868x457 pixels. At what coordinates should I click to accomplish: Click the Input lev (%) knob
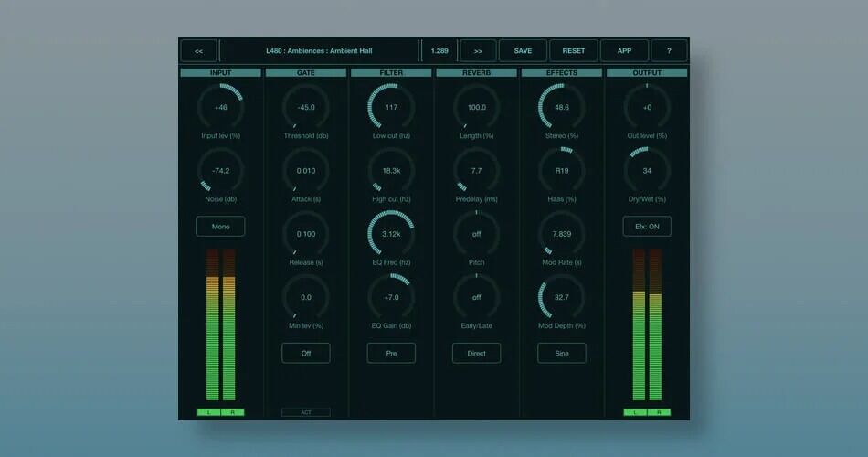click(220, 107)
